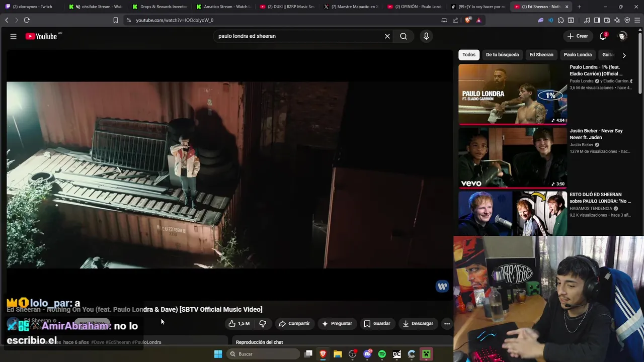Share this page from the address bar
Screen dimensions: 644x362
point(455,20)
